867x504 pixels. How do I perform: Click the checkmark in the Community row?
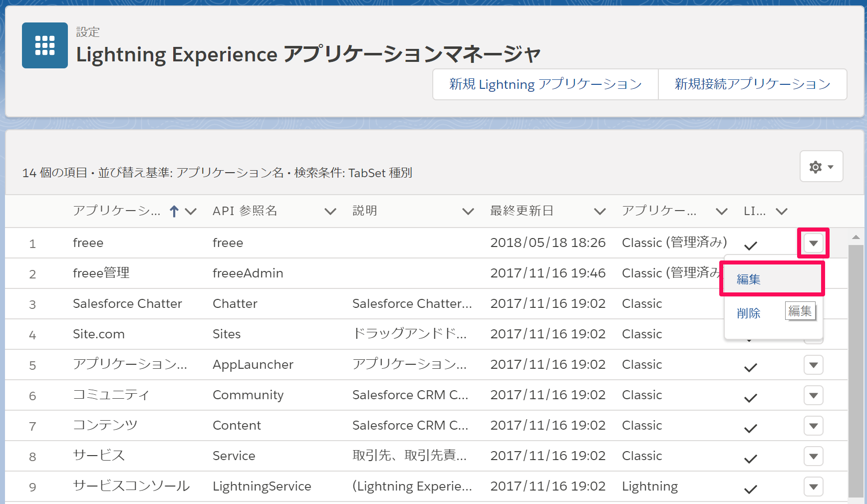(x=751, y=398)
